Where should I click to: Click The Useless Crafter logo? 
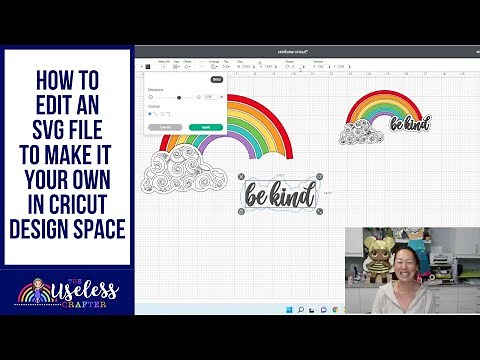[x=67, y=293]
